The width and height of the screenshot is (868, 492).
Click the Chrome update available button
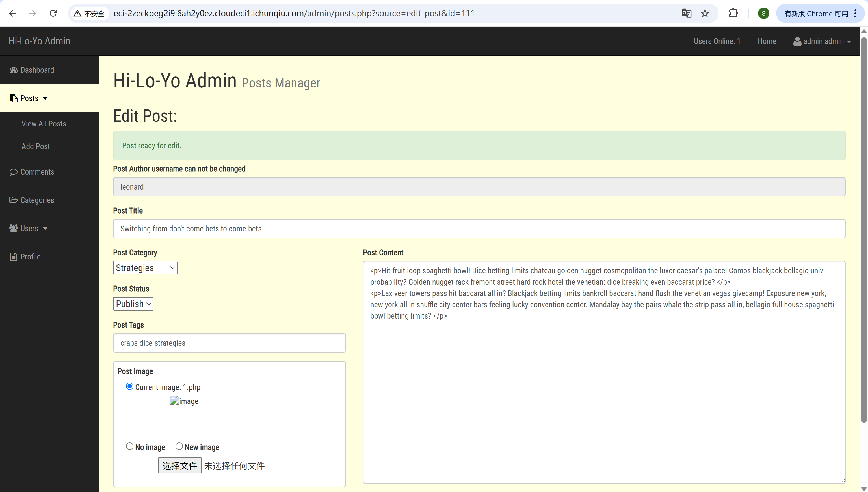816,14
